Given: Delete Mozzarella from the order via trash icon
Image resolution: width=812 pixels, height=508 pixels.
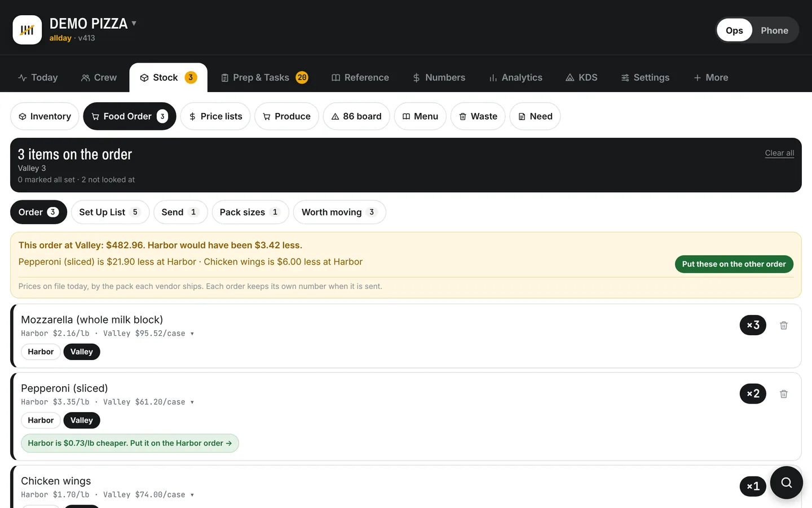Looking at the screenshot, I should [x=783, y=325].
